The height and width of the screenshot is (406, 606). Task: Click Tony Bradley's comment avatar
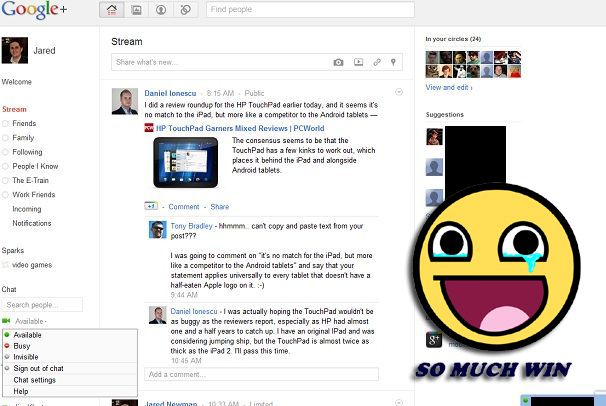[158, 230]
